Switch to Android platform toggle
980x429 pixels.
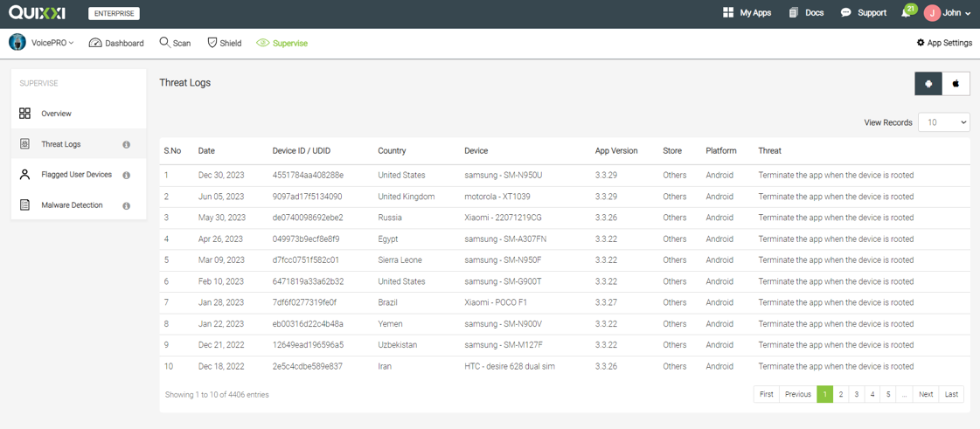tap(928, 83)
